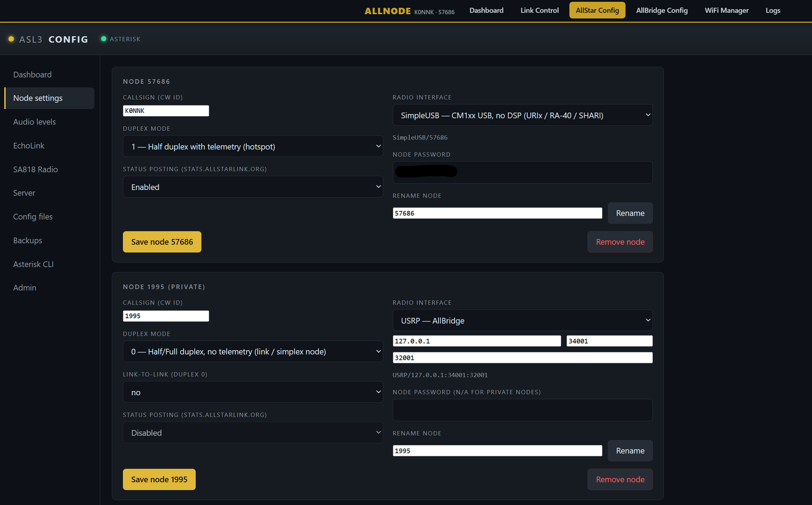Open the Duplex Mode dropdown for node 57686

pos(253,146)
